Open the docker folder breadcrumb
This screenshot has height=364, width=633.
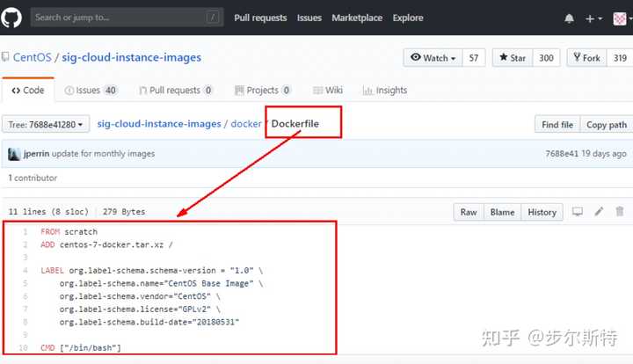pyautogui.click(x=246, y=123)
